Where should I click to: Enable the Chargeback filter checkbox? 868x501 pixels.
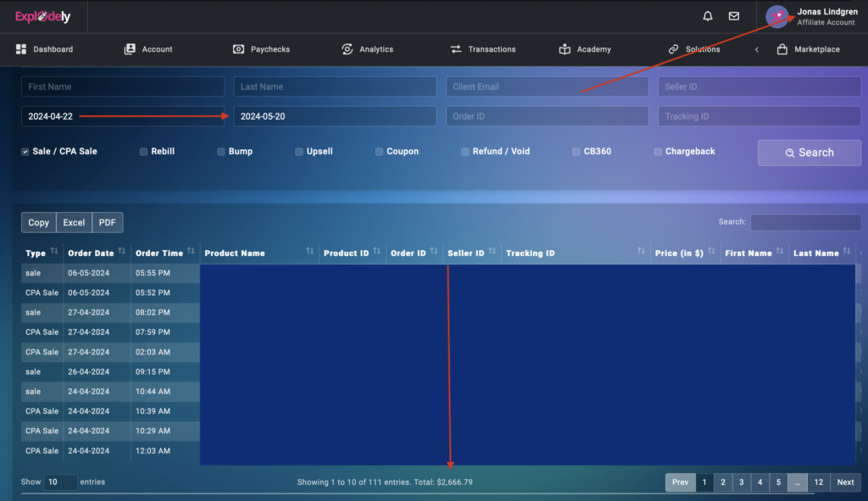click(658, 152)
